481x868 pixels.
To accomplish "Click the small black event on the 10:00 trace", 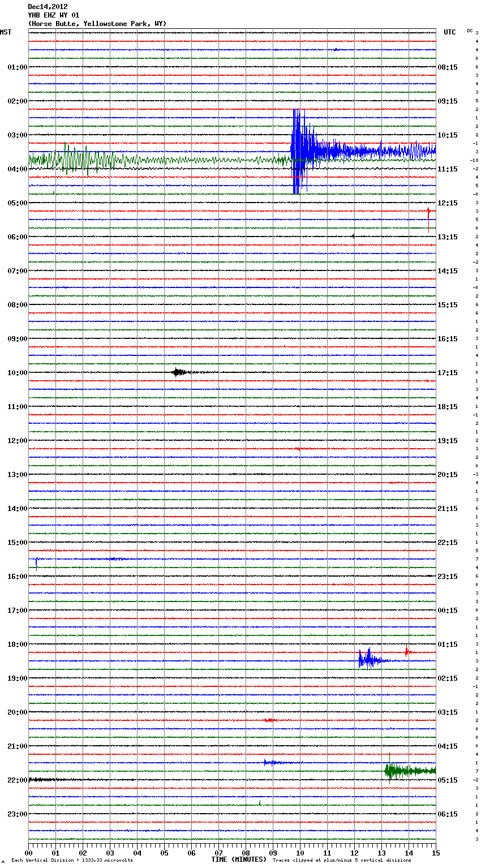I will [180, 372].
